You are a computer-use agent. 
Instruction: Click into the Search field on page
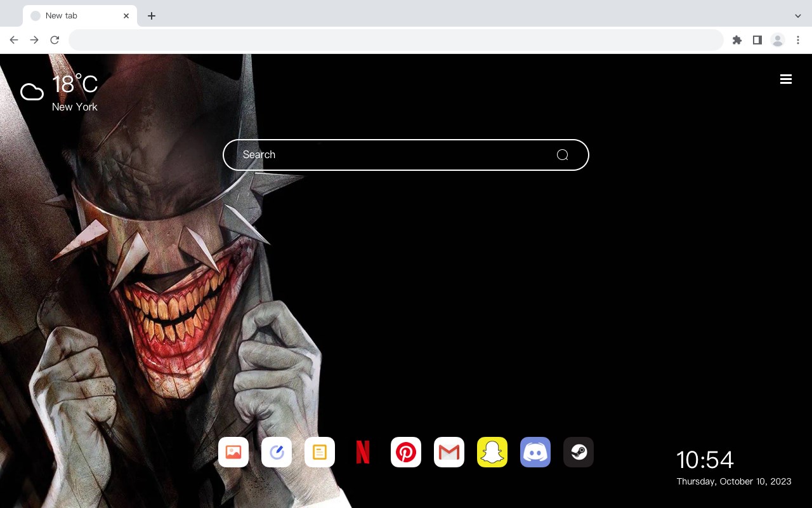coord(406,155)
